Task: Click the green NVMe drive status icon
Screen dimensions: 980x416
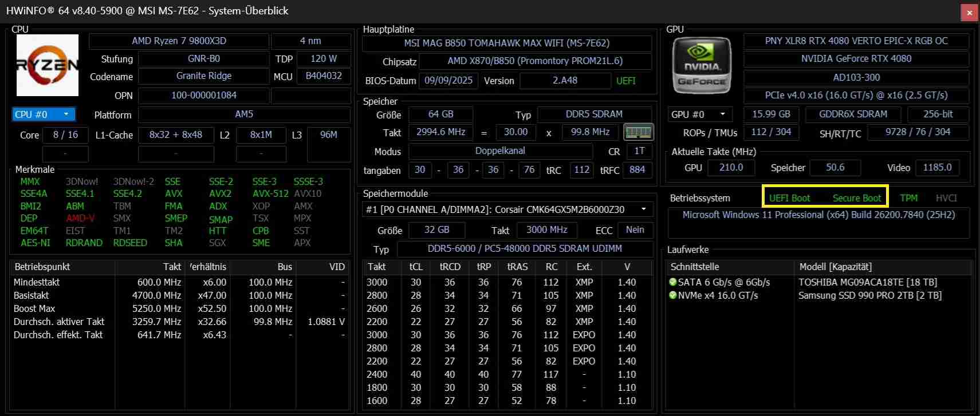Action: click(x=673, y=295)
